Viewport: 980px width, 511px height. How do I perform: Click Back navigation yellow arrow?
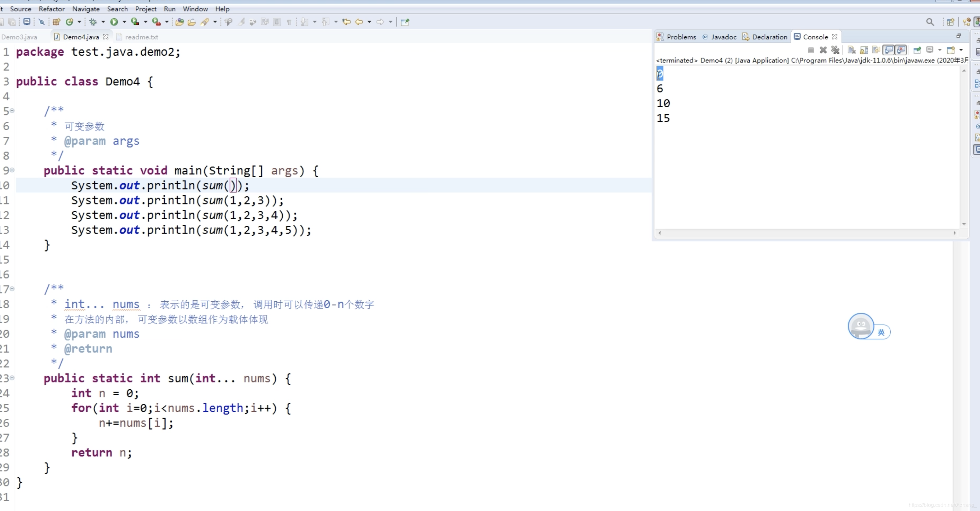pos(359,22)
